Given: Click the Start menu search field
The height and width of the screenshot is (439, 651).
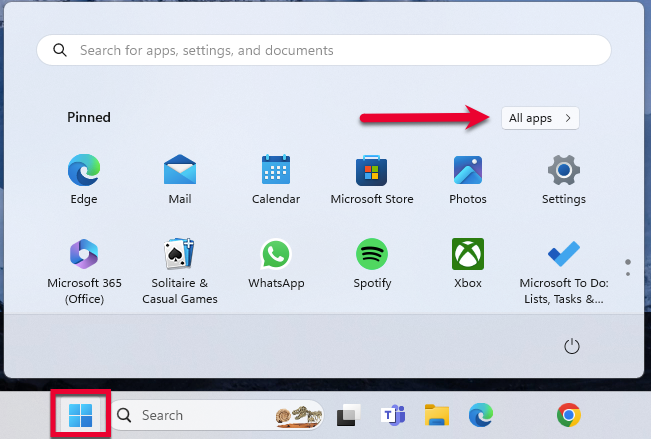Looking at the screenshot, I should [x=324, y=50].
